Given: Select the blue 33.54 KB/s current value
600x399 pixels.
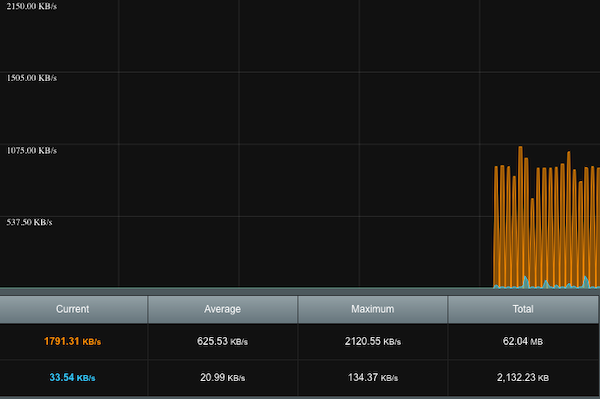Looking at the screenshot, I should (72, 378).
